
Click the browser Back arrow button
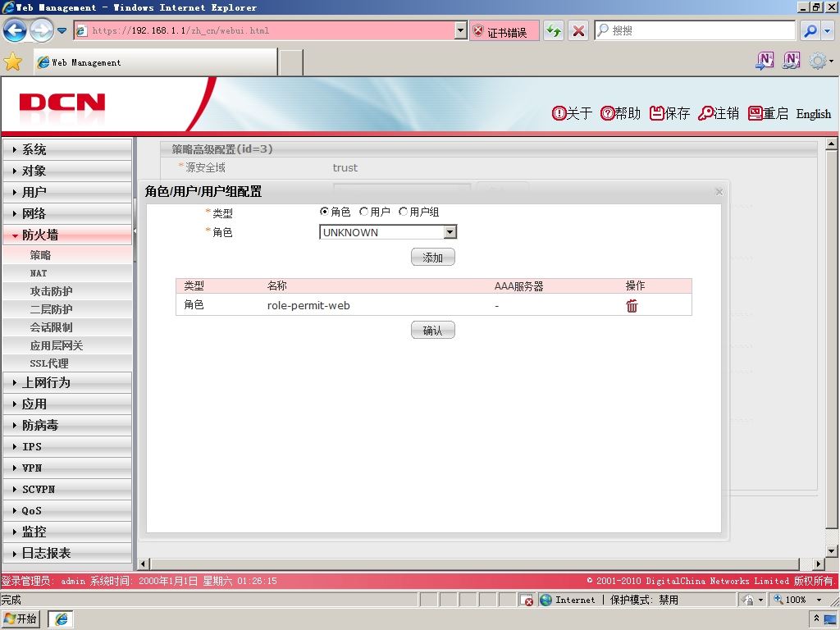pyautogui.click(x=15, y=30)
